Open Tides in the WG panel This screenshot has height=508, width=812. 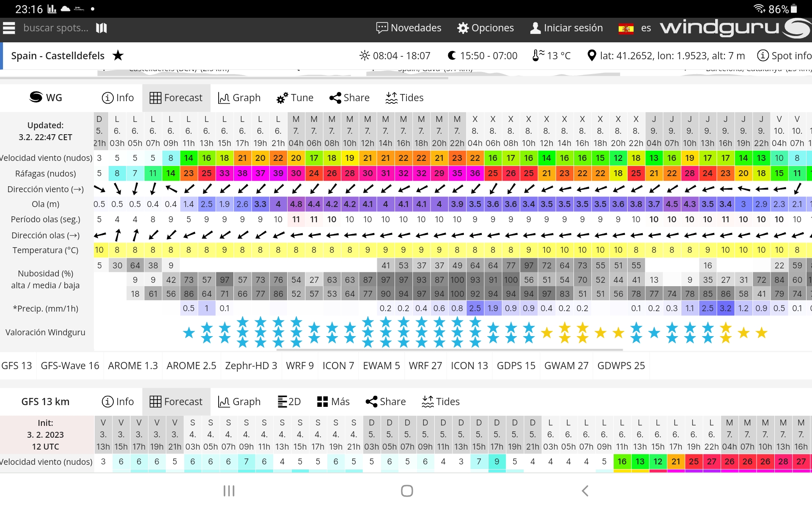[404, 98]
